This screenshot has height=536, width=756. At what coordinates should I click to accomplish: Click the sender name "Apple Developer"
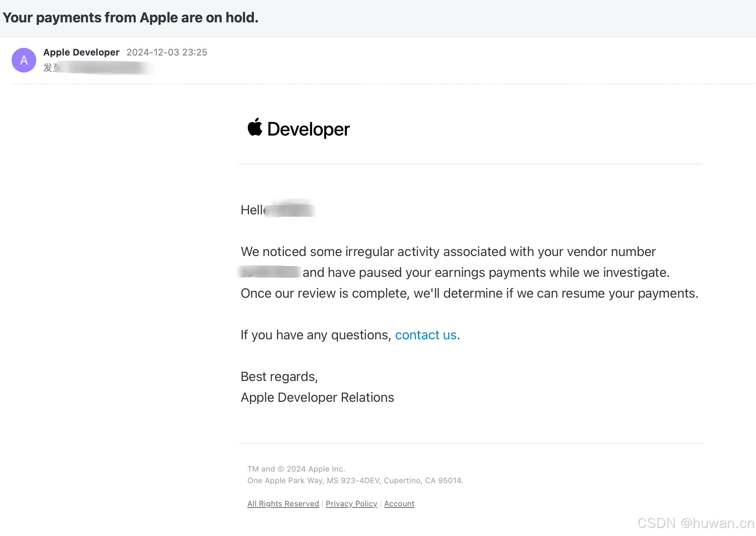pos(81,52)
